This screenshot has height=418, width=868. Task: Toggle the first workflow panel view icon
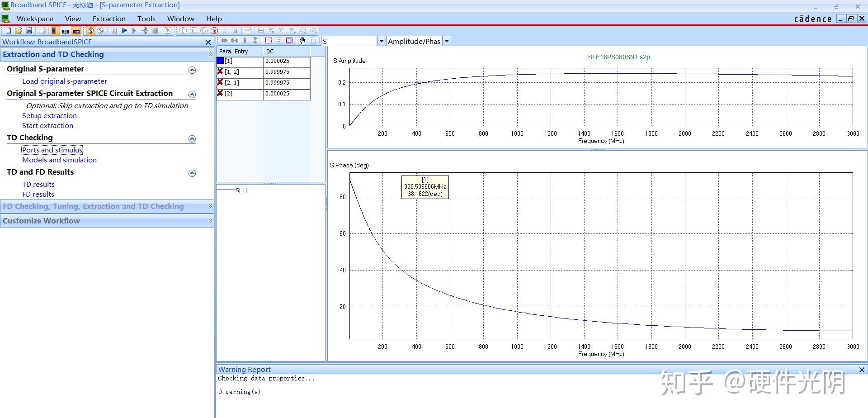coord(54,30)
